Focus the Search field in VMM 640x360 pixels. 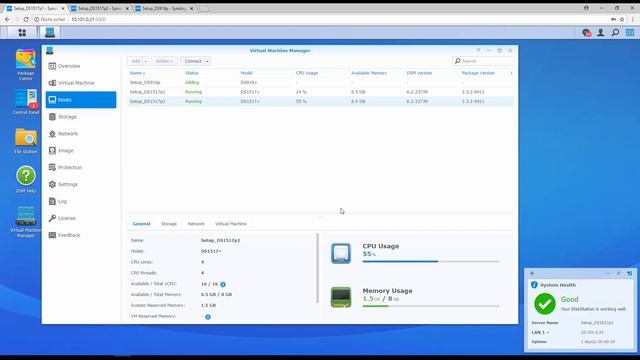point(483,61)
